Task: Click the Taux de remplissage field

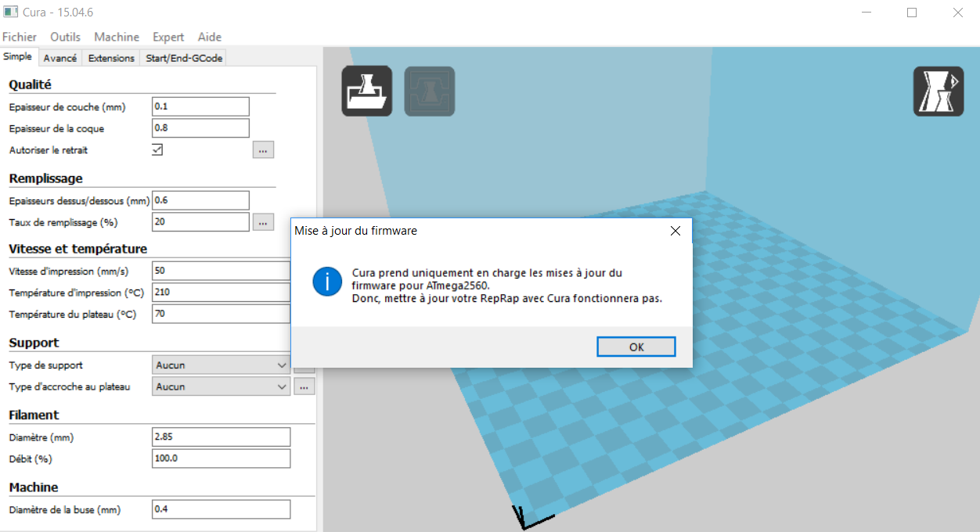Action: click(200, 222)
